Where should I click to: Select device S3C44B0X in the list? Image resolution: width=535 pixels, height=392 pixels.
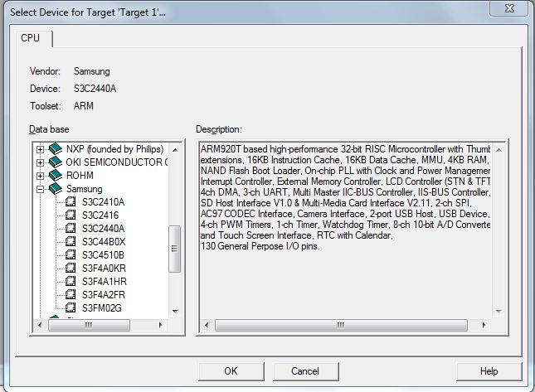104,242
